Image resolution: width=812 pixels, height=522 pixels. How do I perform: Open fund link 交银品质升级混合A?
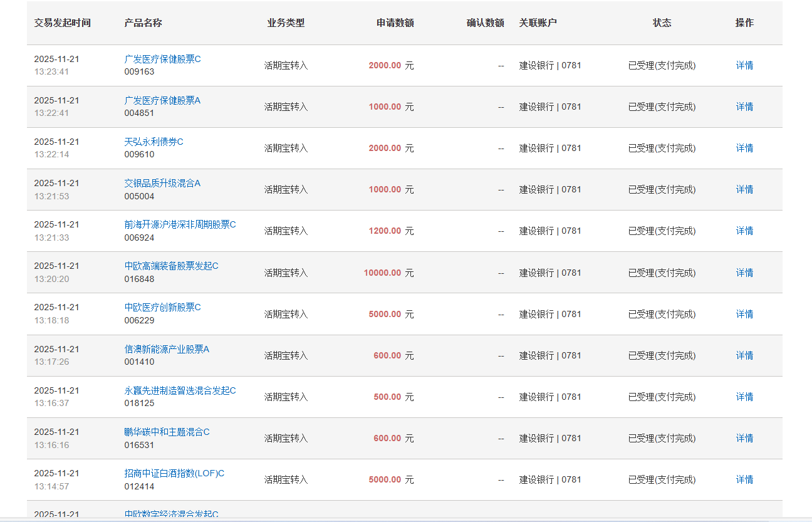point(162,183)
